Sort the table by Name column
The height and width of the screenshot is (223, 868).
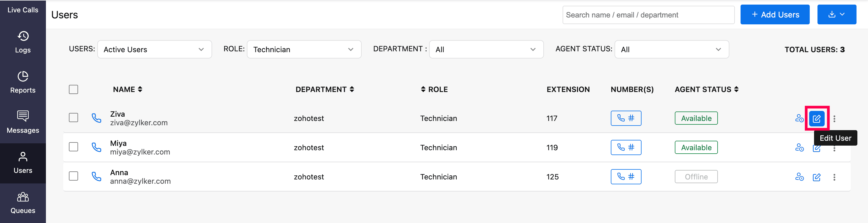(x=128, y=89)
